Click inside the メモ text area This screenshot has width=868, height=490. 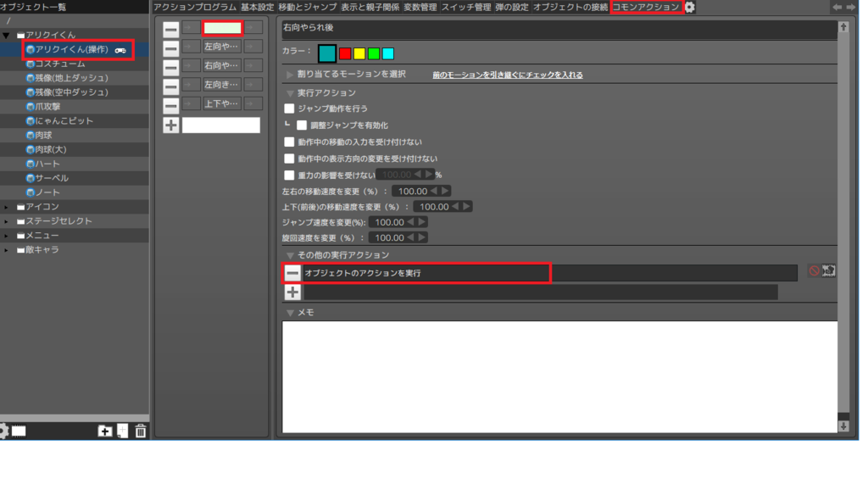(x=559, y=376)
